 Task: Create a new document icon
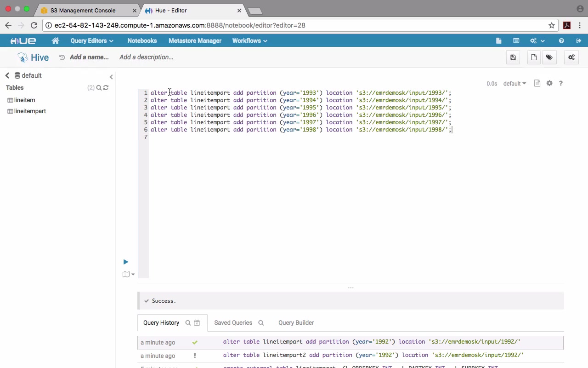(x=534, y=57)
